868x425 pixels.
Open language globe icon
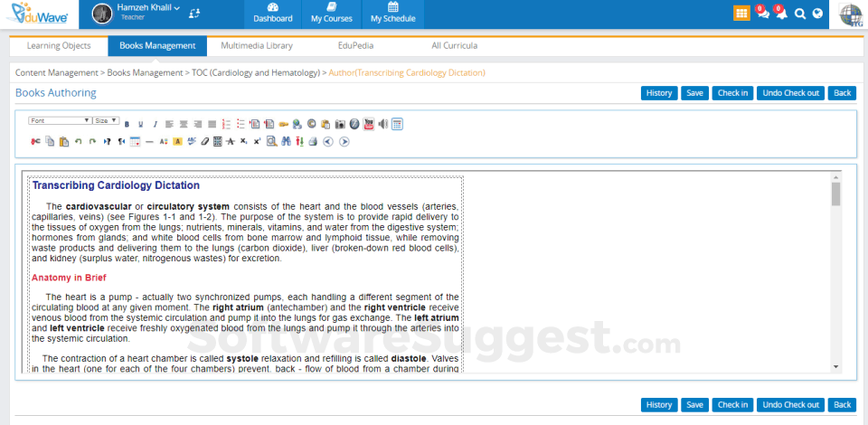pos(817,14)
